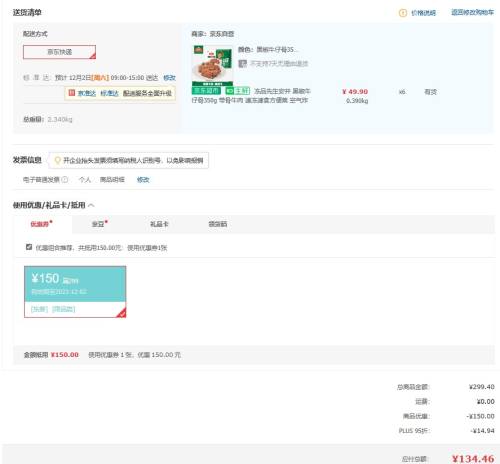Click the red 京准达 service icon
500x464 pixels.
click(x=72, y=93)
